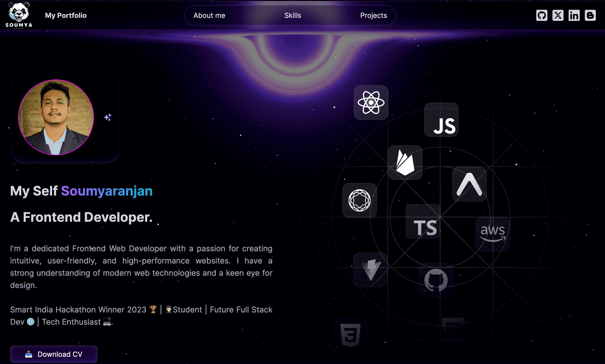The image size is (605, 364).
Task: Click the circular geometric sphere skill icon
Action: point(360,200)
